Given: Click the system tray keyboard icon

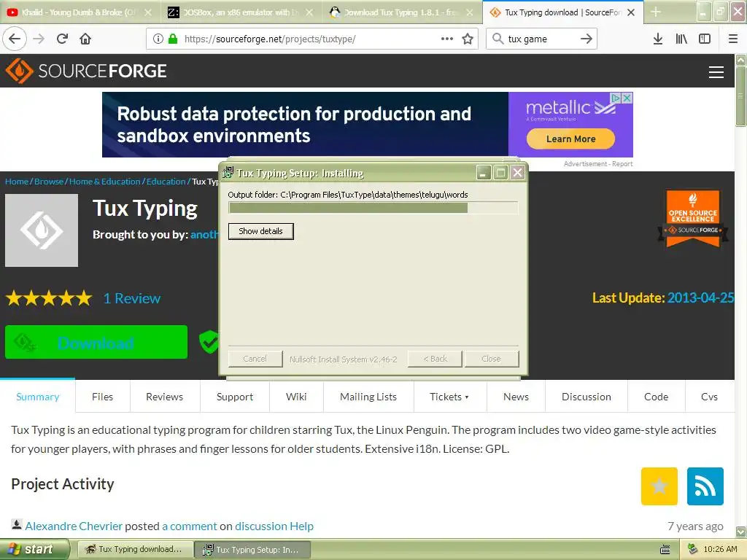Looking at the screenshot, I should (x=665, y=550).
